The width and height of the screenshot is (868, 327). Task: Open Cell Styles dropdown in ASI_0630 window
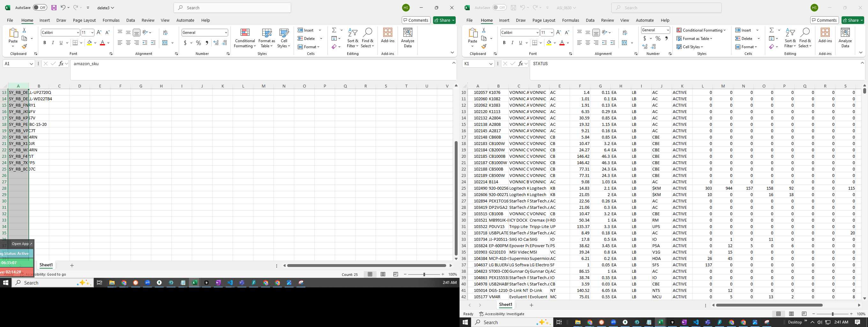pos(690,47)
